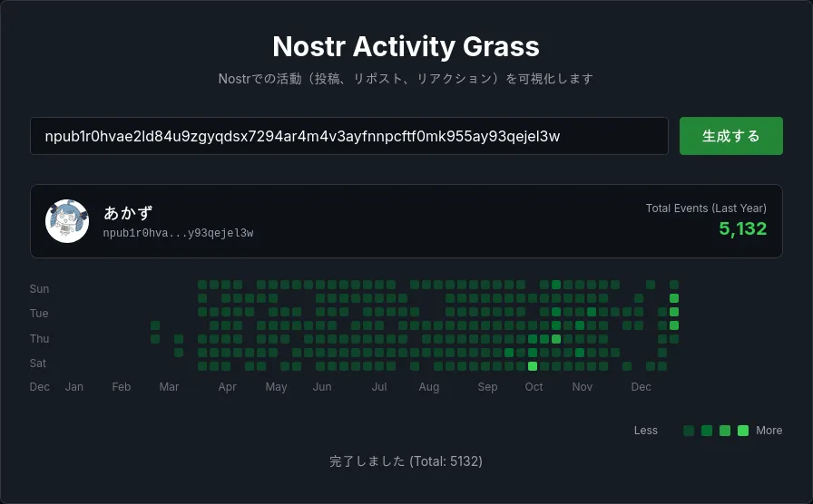
Task: Select the Thu row label
Action: coord(39,339)
